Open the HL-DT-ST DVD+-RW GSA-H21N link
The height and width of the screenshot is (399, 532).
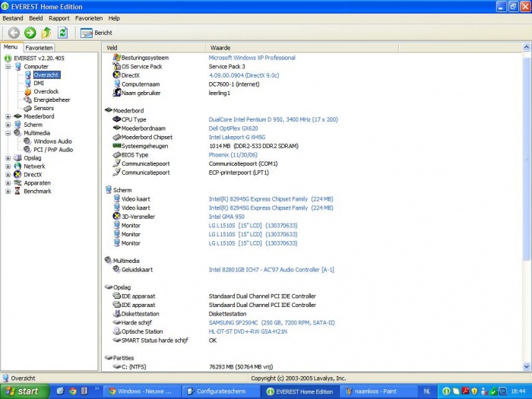click(x=248, y=331)
